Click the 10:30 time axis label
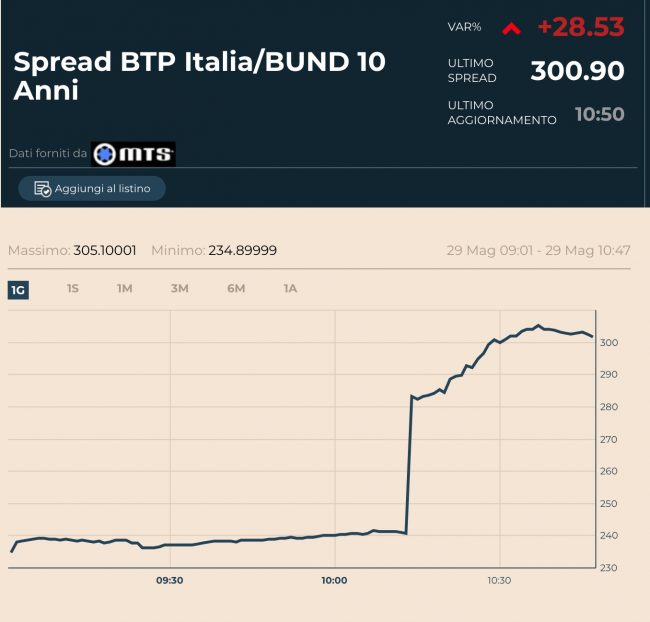The image size is (650, 622). (499, 580)
